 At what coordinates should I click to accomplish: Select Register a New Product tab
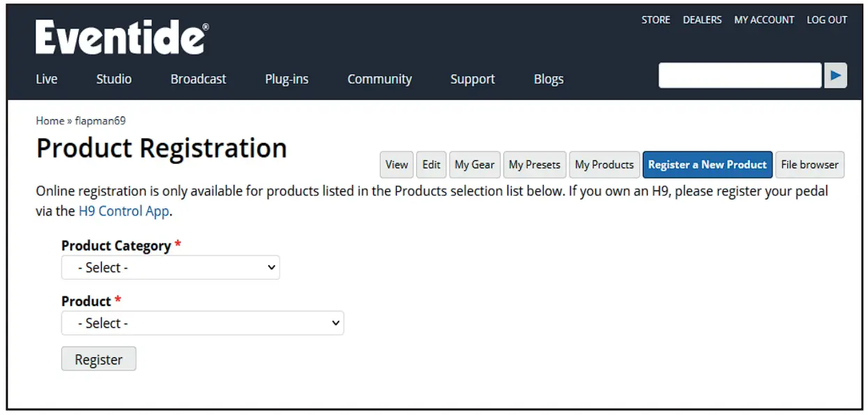click(x=707, y=165)
